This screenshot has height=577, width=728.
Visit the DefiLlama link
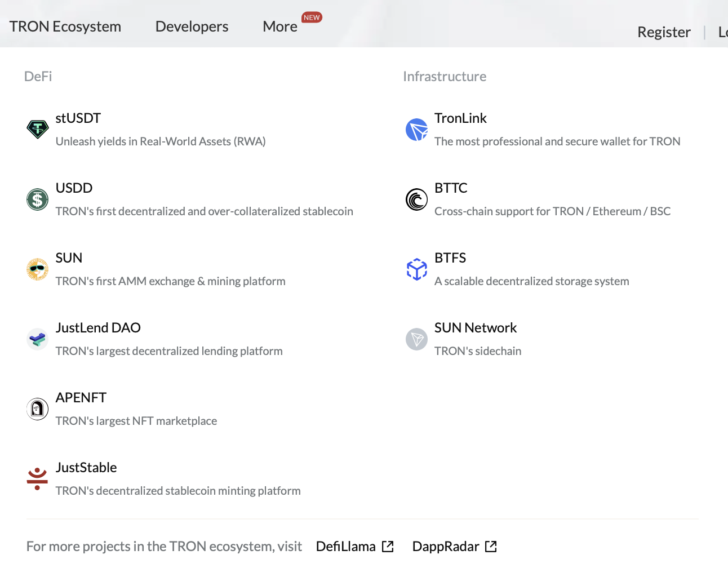coord(346,547)
